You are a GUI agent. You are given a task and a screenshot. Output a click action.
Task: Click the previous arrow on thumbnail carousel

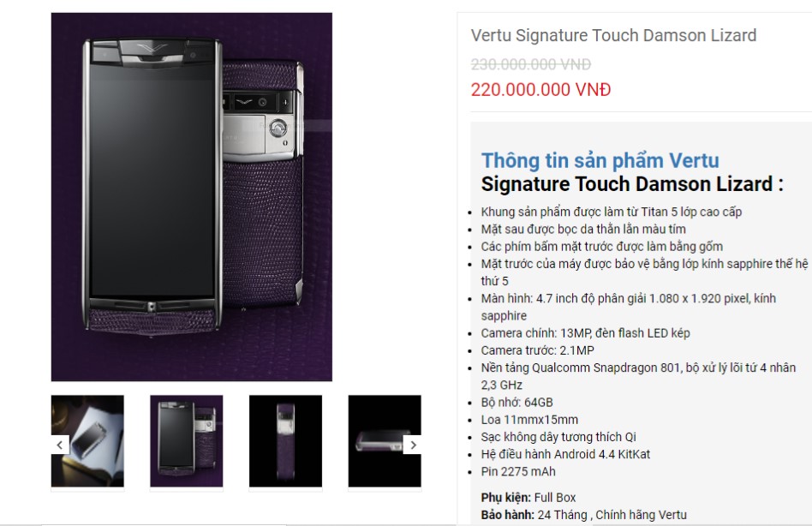click(60, 445)
